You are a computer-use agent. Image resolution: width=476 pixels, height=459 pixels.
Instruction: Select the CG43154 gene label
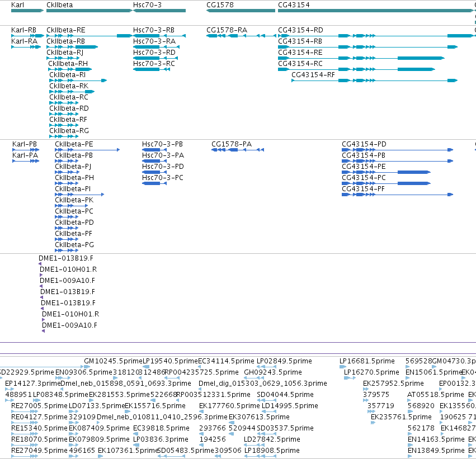pos(294,5)
